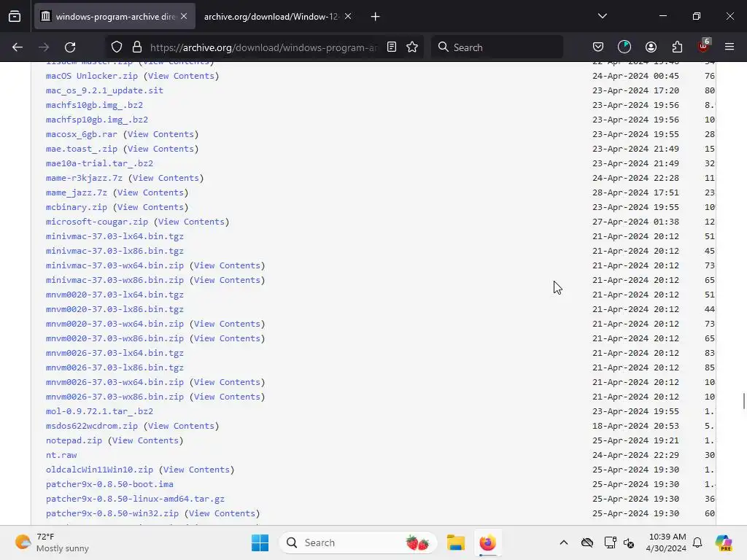Image resolution: width=747 pixels, height=560 pixels.
Task: Close the windows-program-archive tab
Action: tap(184, 17)
